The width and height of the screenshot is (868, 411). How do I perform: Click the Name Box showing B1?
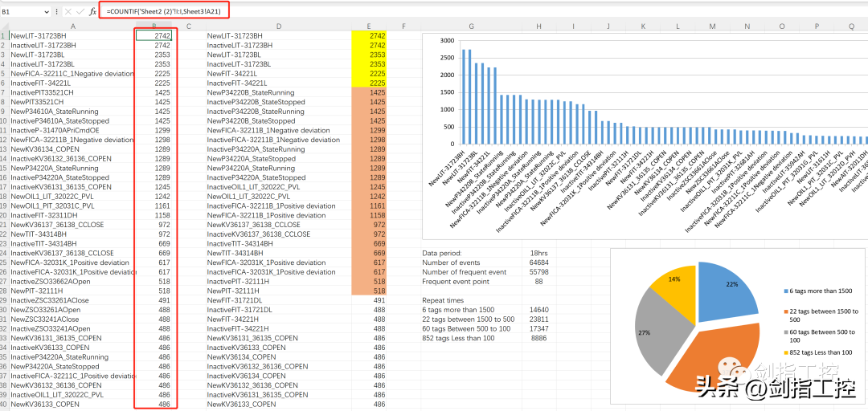21,12
